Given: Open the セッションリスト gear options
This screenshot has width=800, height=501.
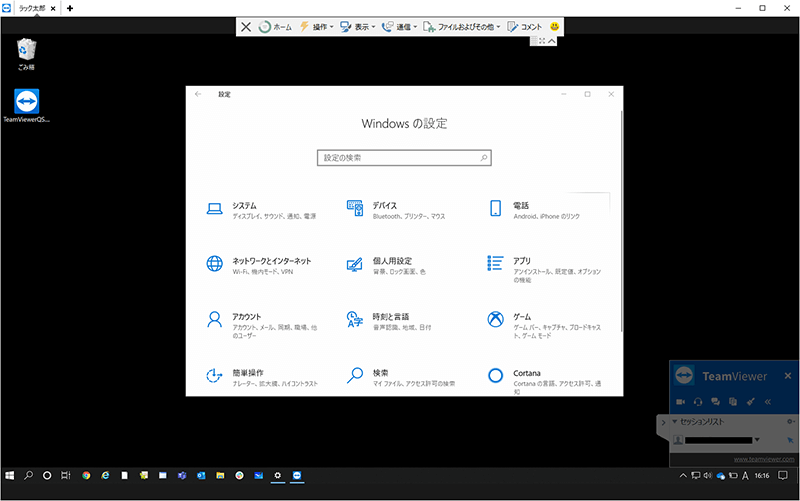Looking at the screenshot, I should coord(790,421).
